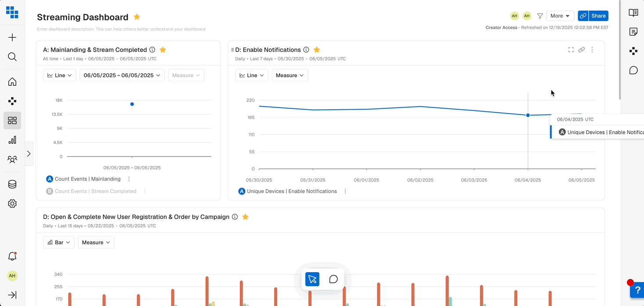Open options menu for Unique Devices legend
Viewport: 644px width, 306px height.
(x=345, y=191)
